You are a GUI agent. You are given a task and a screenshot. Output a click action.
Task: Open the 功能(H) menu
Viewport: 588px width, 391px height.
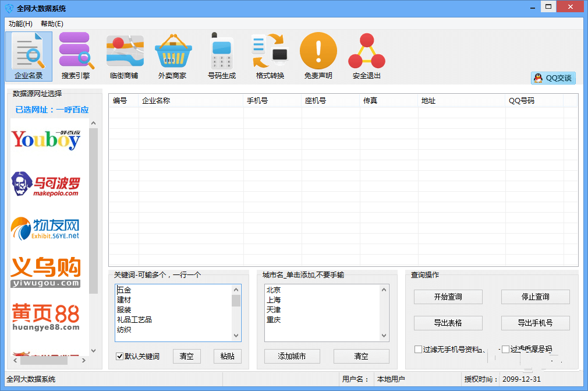coord(20,24)
